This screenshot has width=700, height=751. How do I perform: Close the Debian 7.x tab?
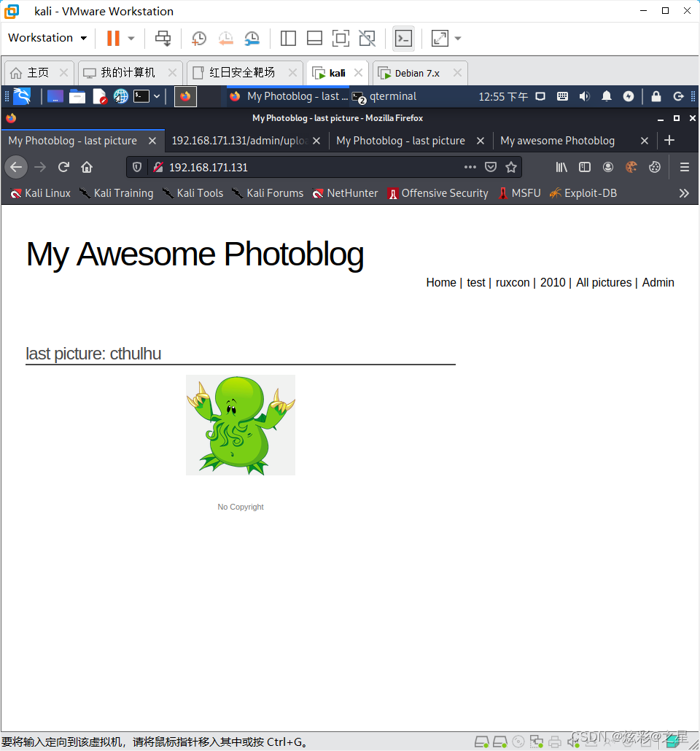[x=458, y=73]
